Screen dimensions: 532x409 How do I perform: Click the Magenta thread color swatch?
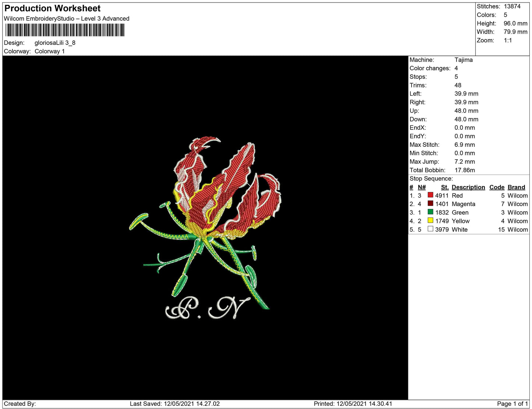430,203
